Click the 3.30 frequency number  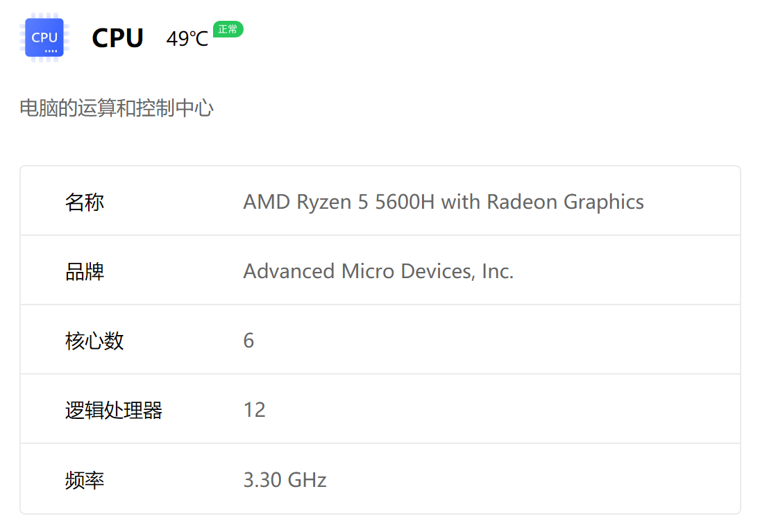pos(262,480)
